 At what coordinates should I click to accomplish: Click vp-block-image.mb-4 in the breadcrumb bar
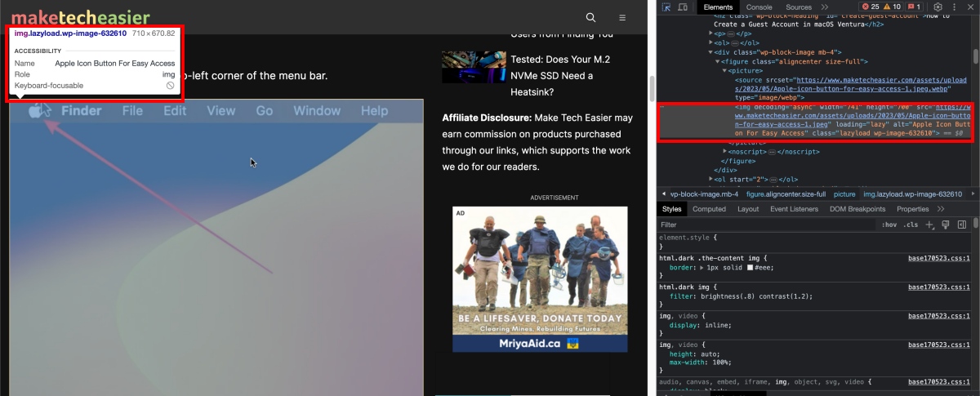(704, 194)
